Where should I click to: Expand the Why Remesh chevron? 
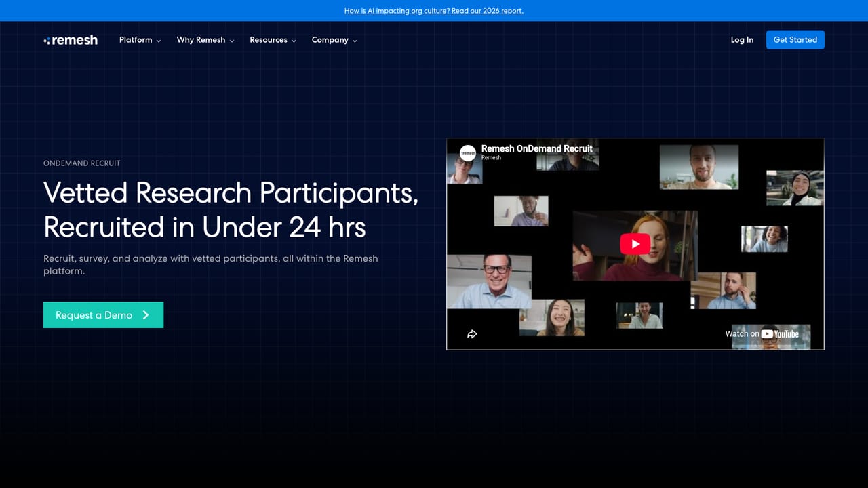click(x=232, y=41)
